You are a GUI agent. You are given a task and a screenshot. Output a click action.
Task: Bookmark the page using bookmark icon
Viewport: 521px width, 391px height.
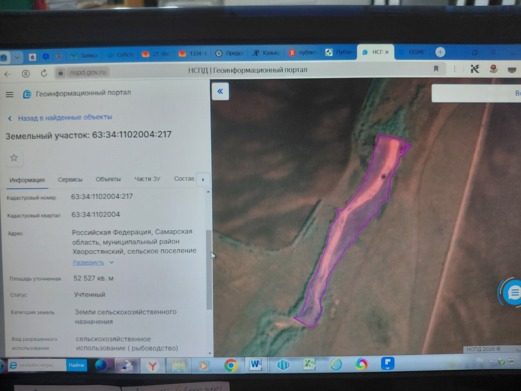436,69
